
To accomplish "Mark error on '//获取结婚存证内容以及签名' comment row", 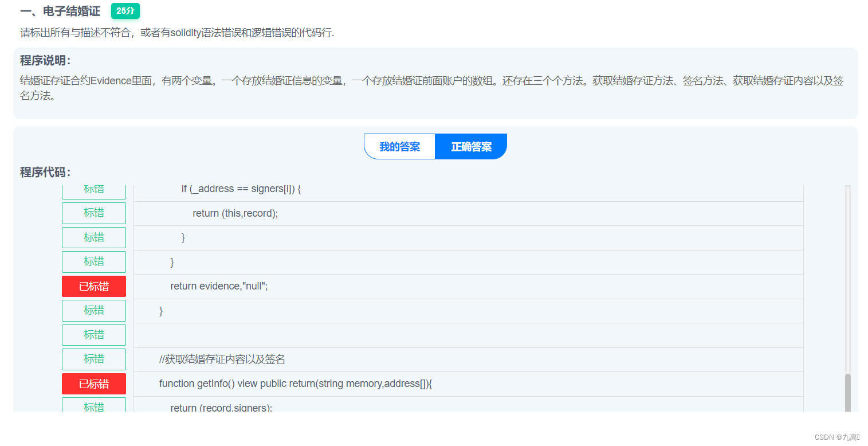I will [x=94, y=359].
